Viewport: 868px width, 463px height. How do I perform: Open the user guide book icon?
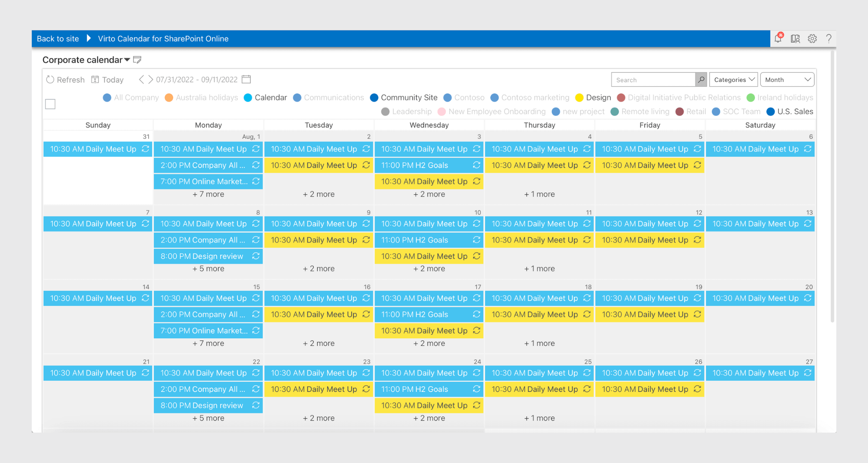pyautogui.click(x=795, y=39)
